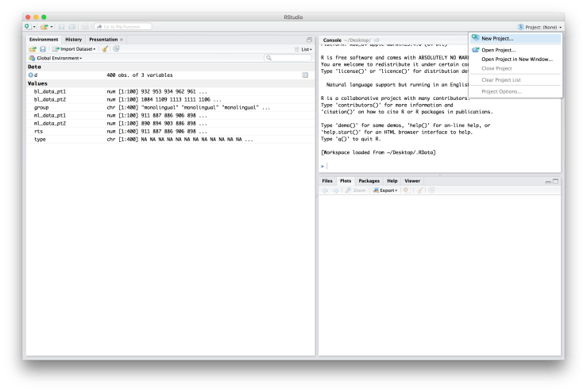View data frame d in table viewer
587x392 pixels.
coord(306,75)
